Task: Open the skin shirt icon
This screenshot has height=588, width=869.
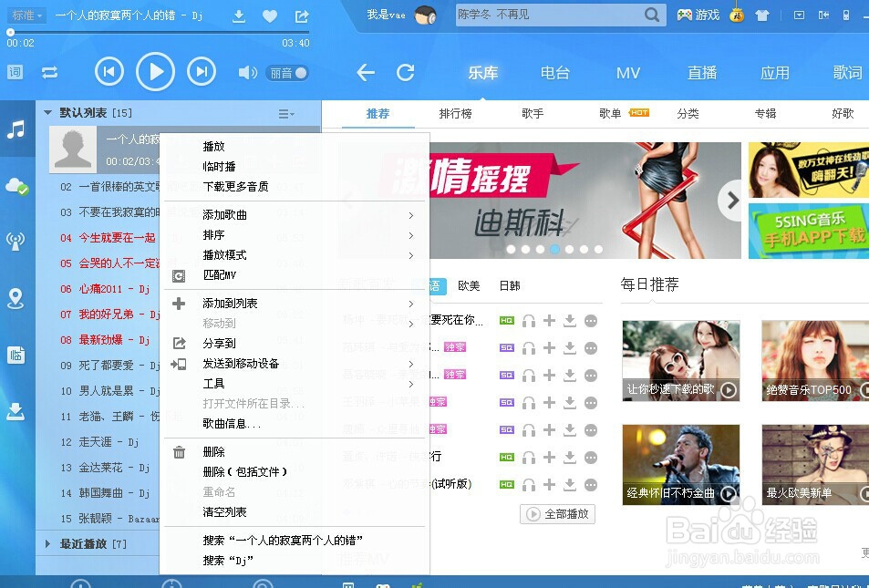Action: click(x=762, y=15)
